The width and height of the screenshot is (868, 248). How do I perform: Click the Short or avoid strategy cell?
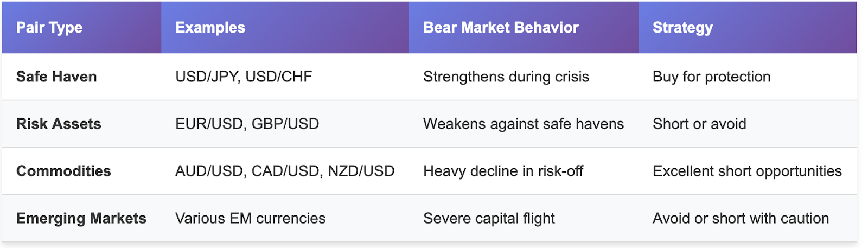[699, 124]
